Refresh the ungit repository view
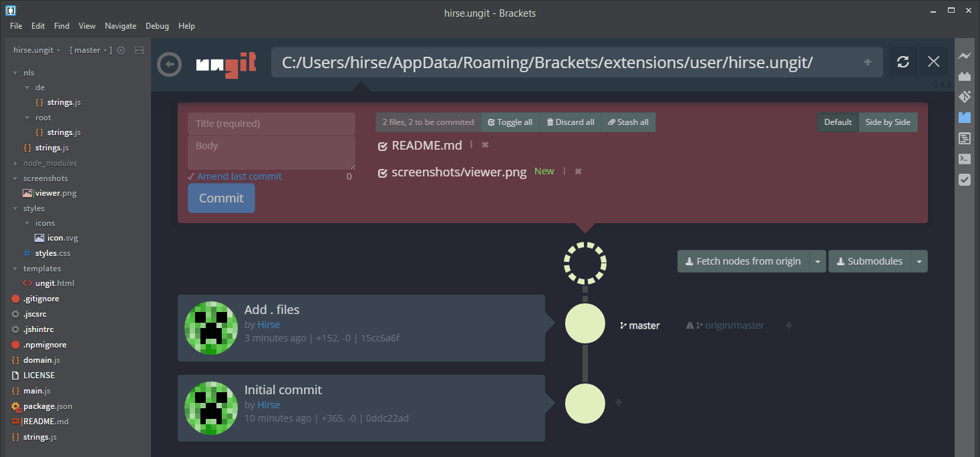 tap(903, 61)
